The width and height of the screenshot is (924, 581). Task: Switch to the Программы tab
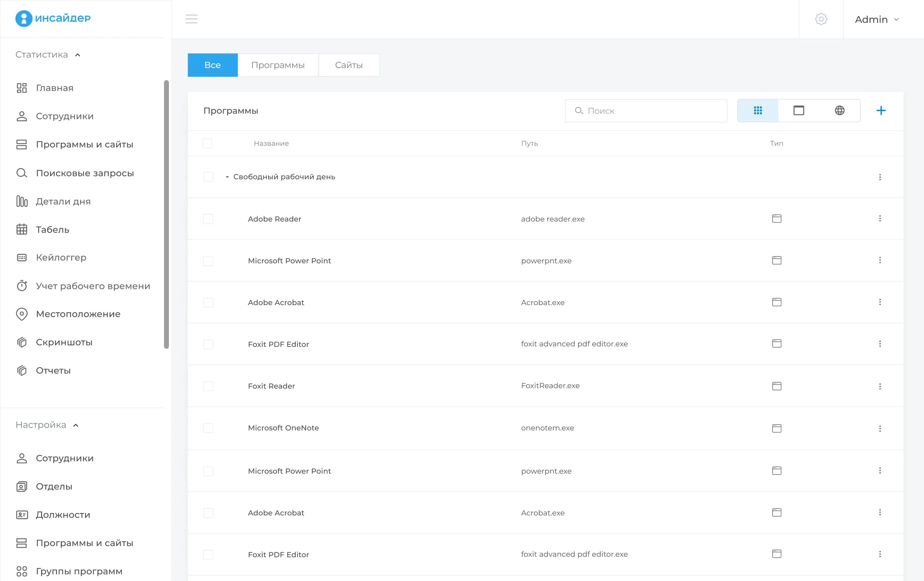tap(278, 65)
